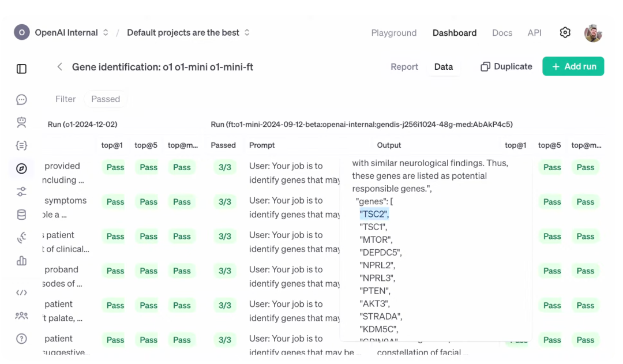Click the Add run button

click(573, 66)
